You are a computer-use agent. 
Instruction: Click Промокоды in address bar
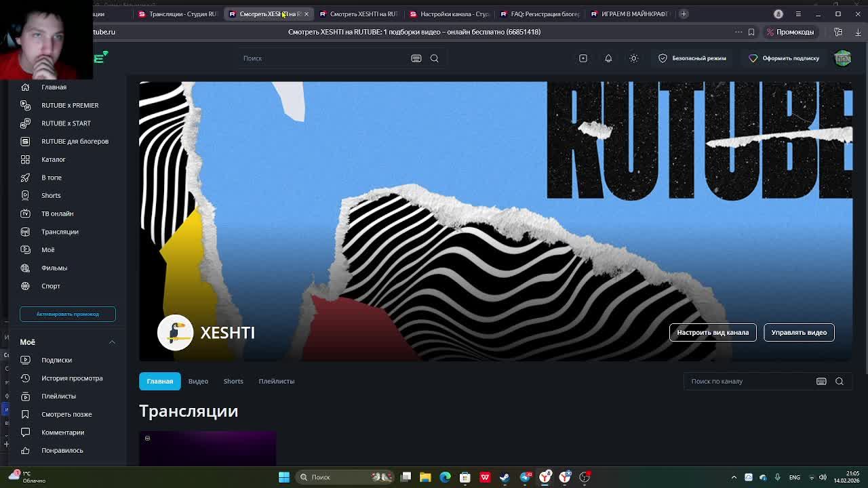[790, 32]
